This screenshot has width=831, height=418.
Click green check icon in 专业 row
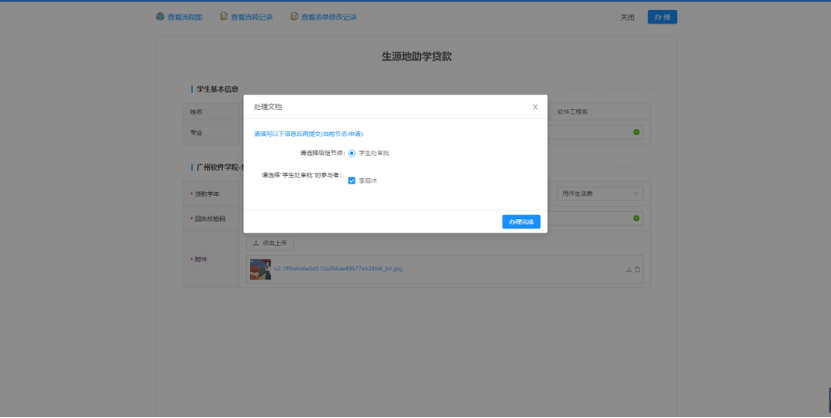(x=636, y=132)
